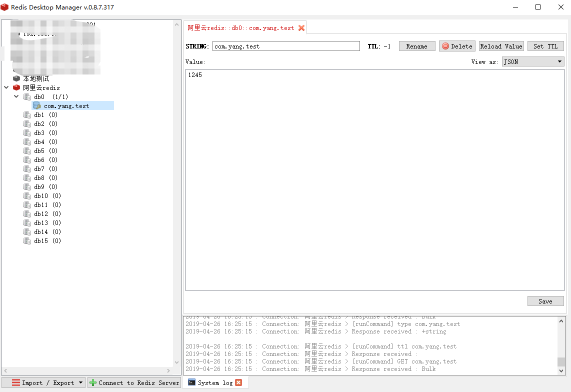Click the db12 database icon
Screen dimensions: 571x392
(x=27, y=213)
